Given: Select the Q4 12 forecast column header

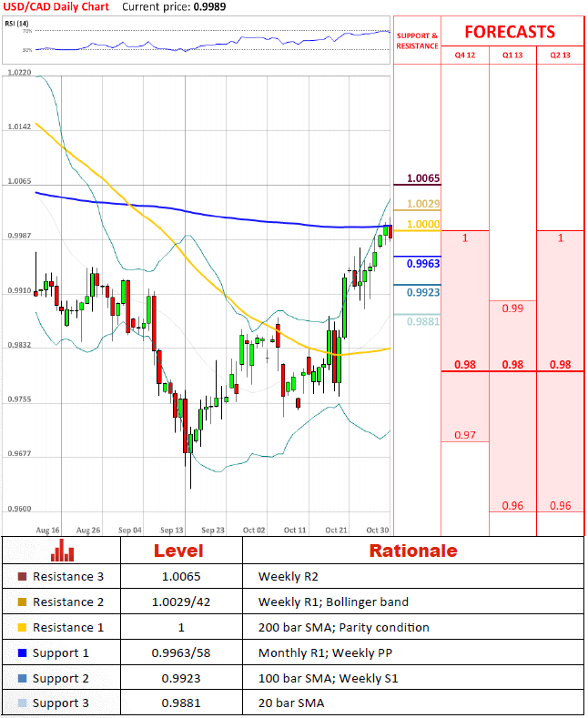Looking at the screenshot, I should pos(465,56).
